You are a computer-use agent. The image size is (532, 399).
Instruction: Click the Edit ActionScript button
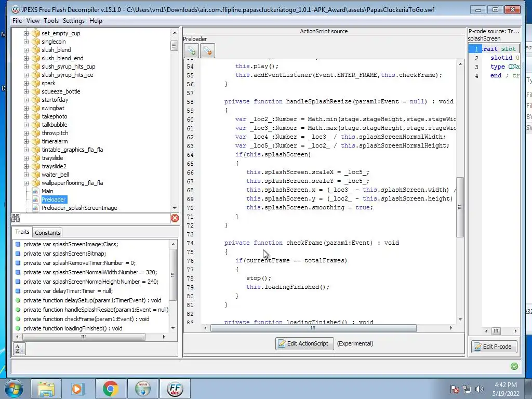(304, 343)
